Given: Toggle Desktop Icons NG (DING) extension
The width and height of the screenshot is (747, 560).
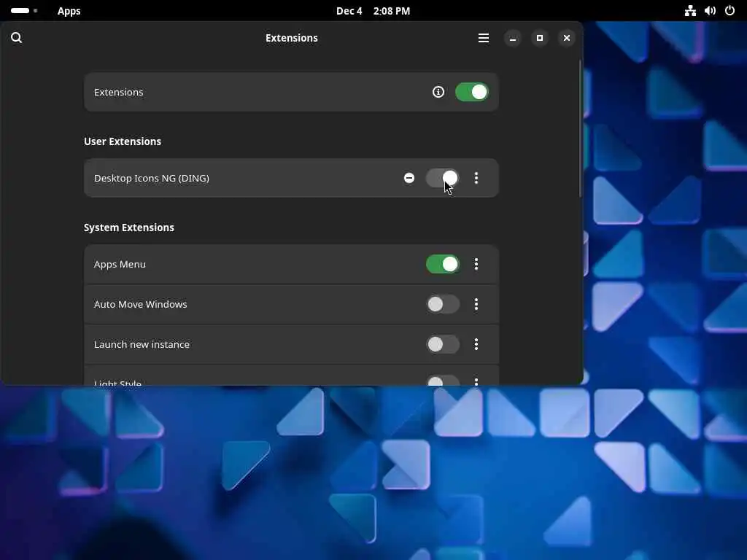Looking at the screenshot, I should pos(443,178).
